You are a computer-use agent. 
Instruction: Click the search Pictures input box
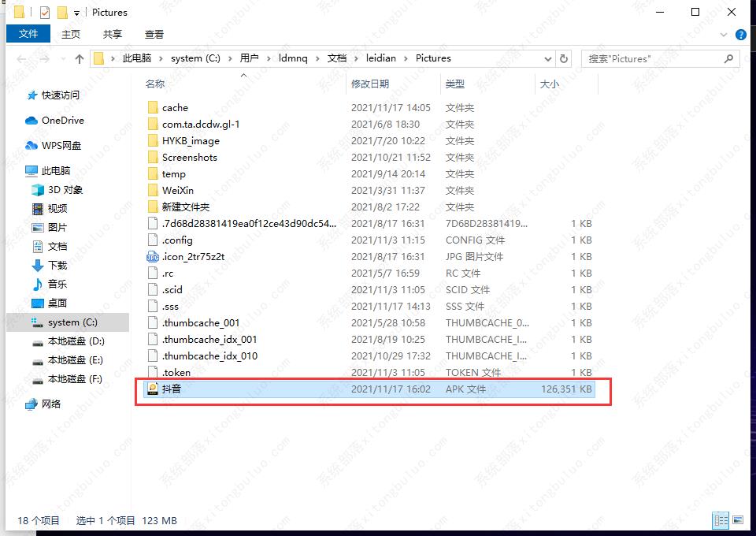tap(654, 59)
